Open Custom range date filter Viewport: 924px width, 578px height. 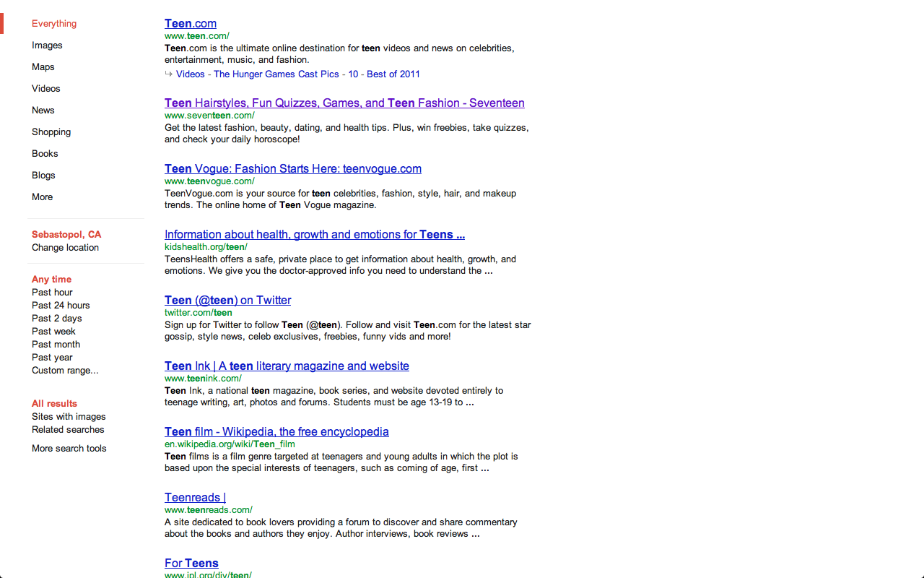point(65,371)
